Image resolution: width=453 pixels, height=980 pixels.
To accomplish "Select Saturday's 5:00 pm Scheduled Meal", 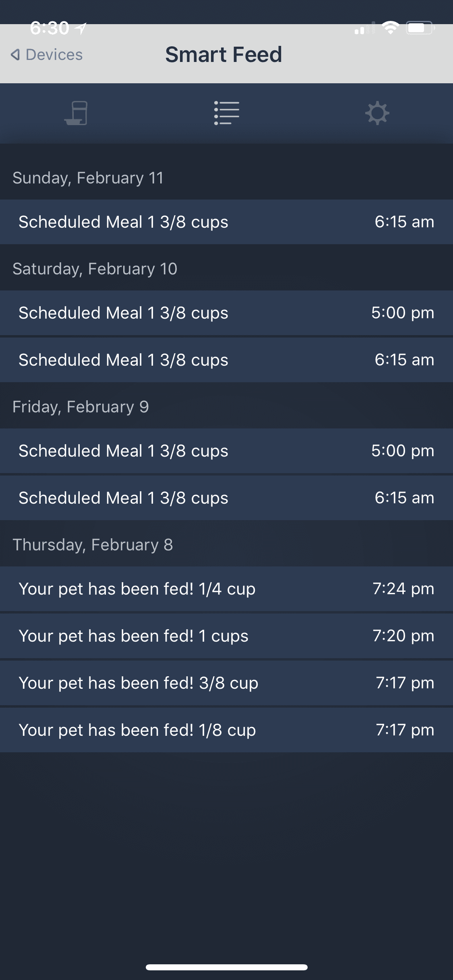I will [x=226, y=313].
